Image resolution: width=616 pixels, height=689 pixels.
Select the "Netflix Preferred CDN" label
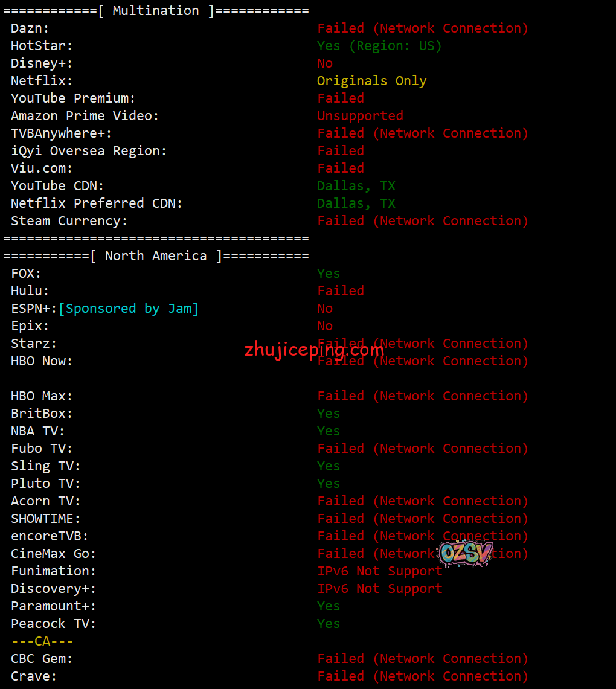pyautogui.click(x=97, y=203)
